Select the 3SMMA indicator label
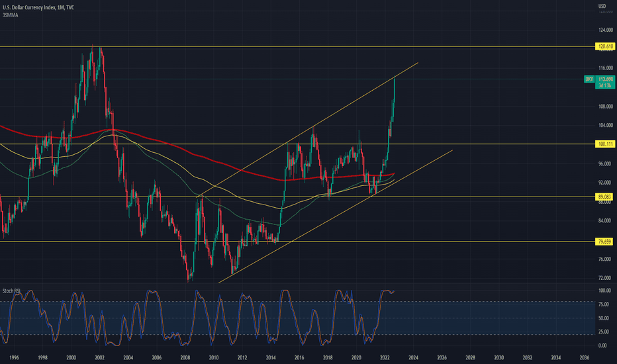Screen dimensions: 617x364 pyautogui.click(x=10, y=15)
